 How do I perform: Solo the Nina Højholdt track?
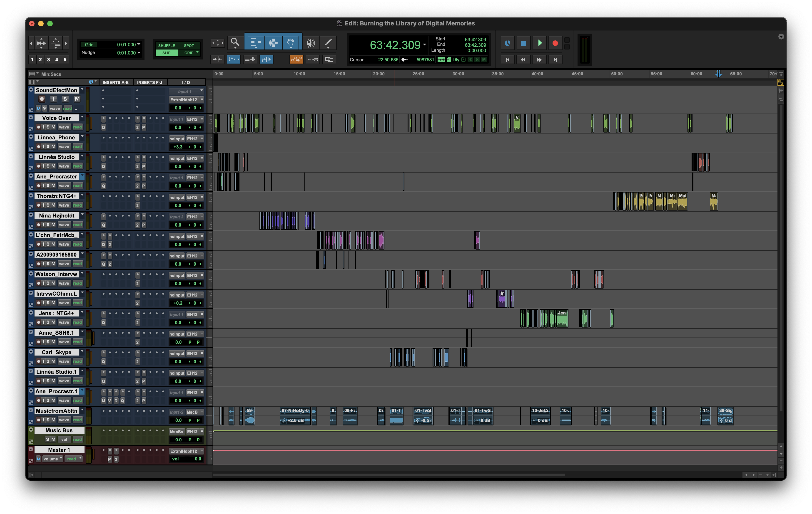tap(48, 225)
